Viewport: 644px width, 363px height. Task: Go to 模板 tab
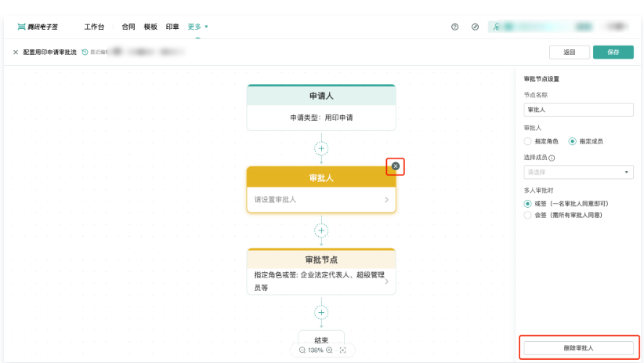pyautogui.click(x=150, y=27)
